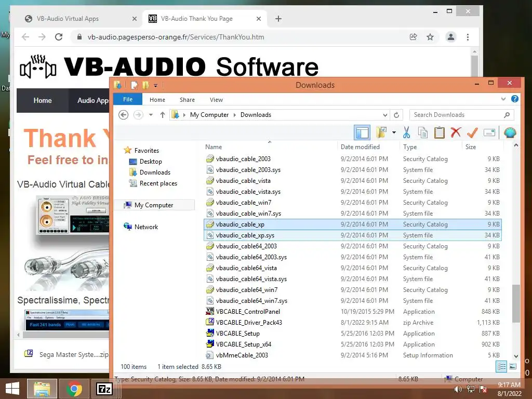This screenshot has height=399, width=532.
Task: Select the VBCABLE_Setup application file
Action: (353, 333)
